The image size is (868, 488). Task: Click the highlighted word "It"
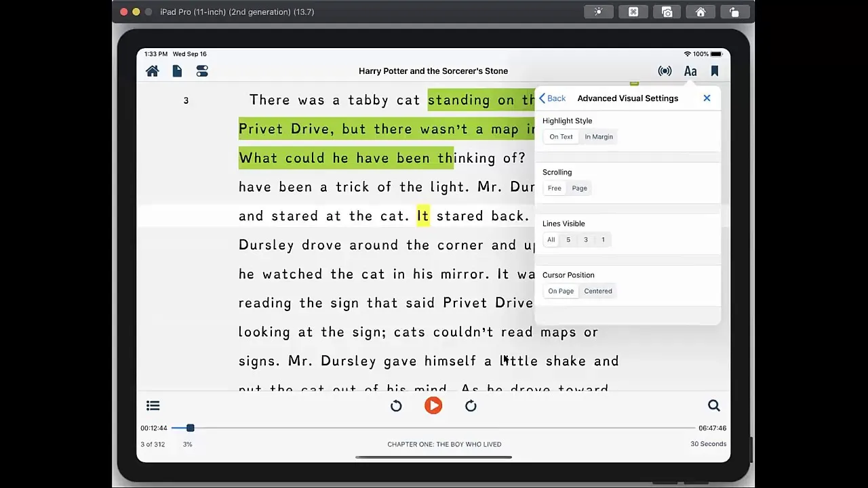click(423, 216)
